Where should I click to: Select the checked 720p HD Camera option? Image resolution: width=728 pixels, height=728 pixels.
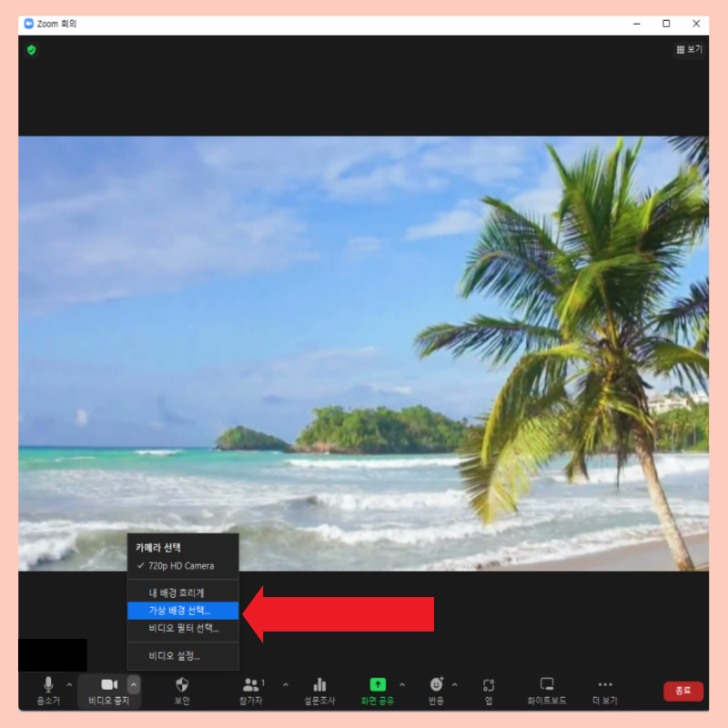point(183,566)
